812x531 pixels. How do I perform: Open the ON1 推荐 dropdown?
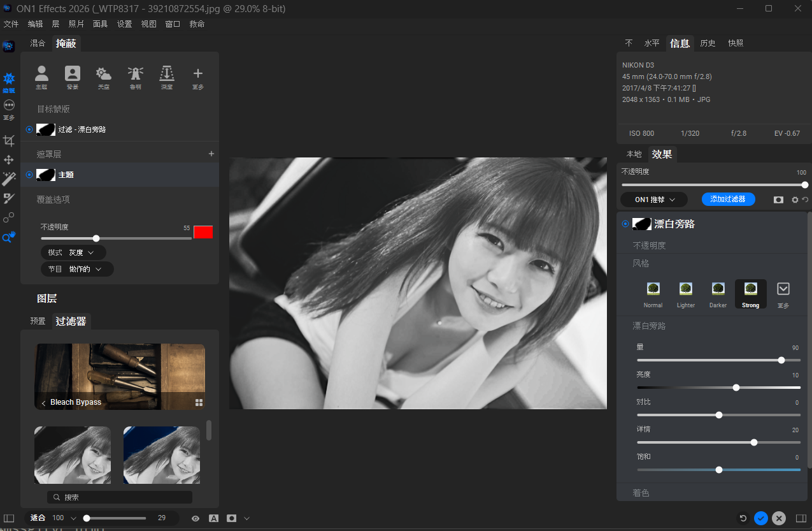pos(654,200)
